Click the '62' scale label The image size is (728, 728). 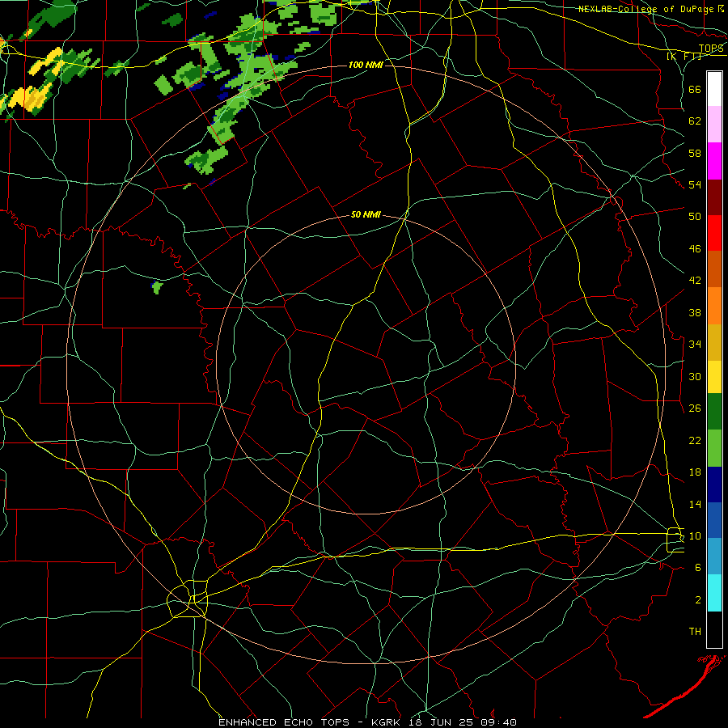pos(695,121)
